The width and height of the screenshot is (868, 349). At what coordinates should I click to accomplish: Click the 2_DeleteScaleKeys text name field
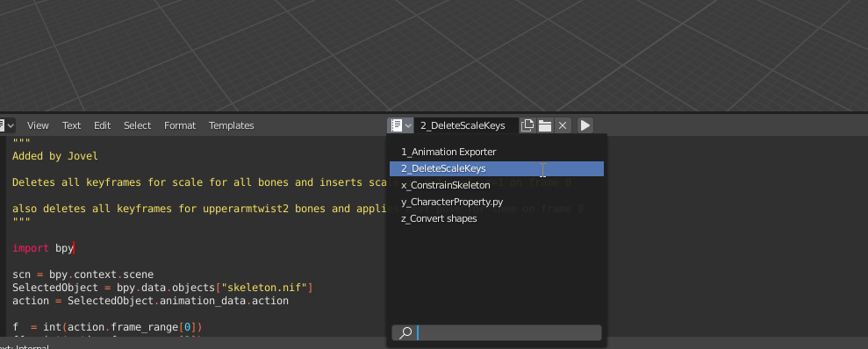point(466,125)
